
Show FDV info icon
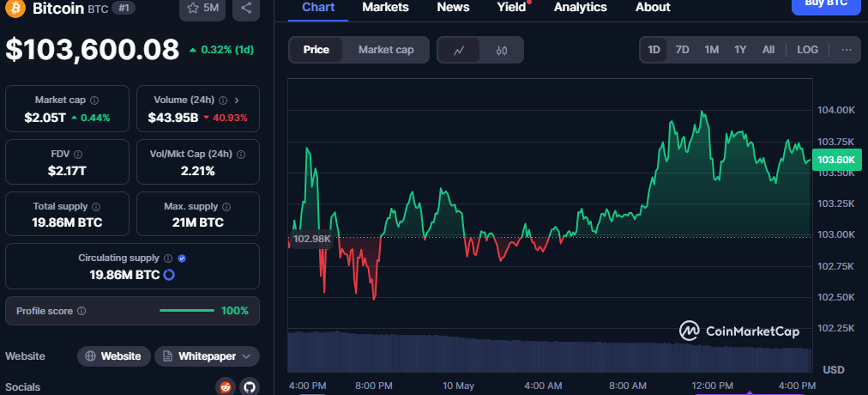pos(78,154)
